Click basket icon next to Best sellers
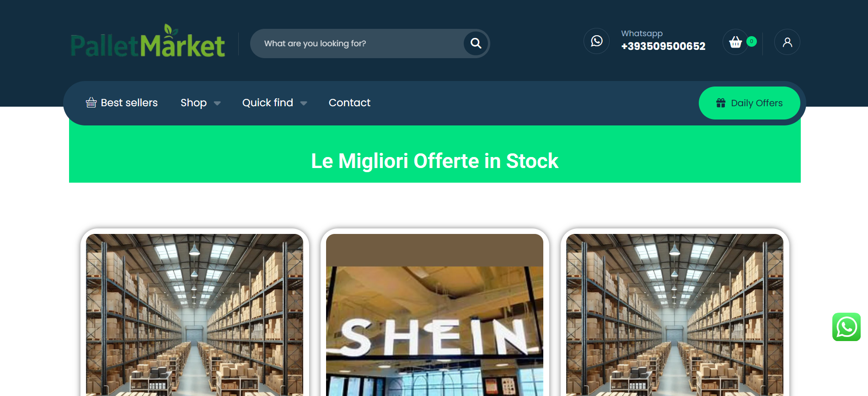The image size is (868, 396). point(91,103)
